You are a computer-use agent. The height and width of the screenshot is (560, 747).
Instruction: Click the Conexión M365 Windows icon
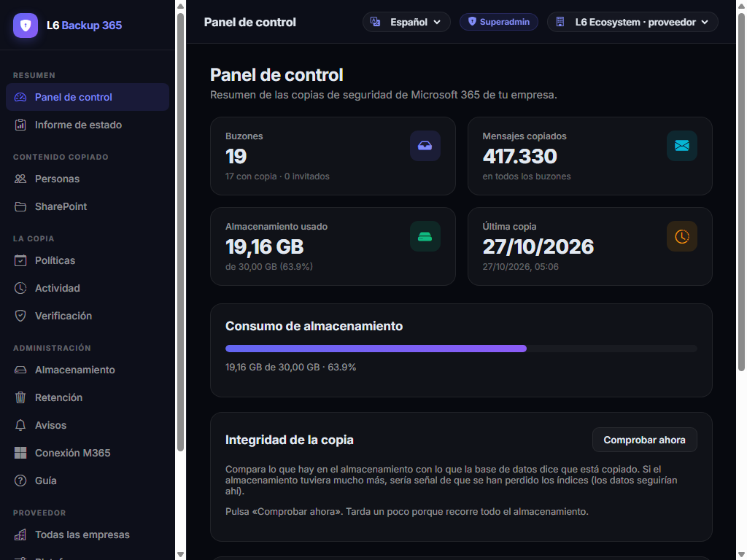pos(20,453)
